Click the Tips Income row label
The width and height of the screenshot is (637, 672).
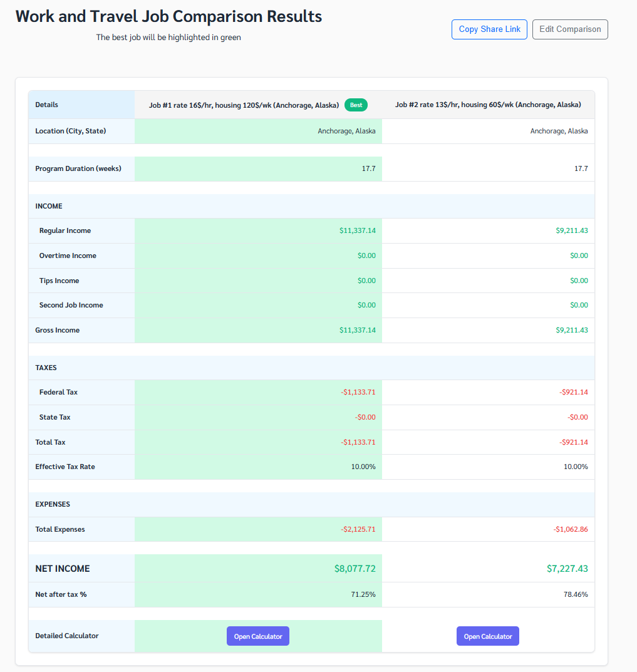(x=59, y=281)
